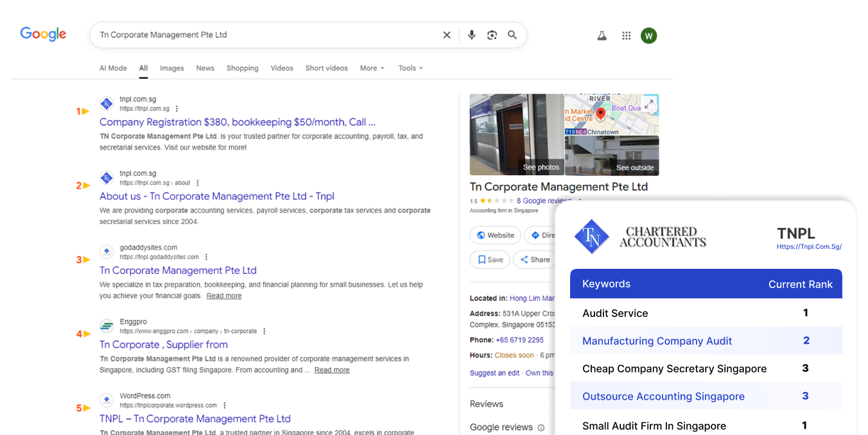Switch to the Images tab
This screenshot has height=435, width=868.
pos(172,68)
